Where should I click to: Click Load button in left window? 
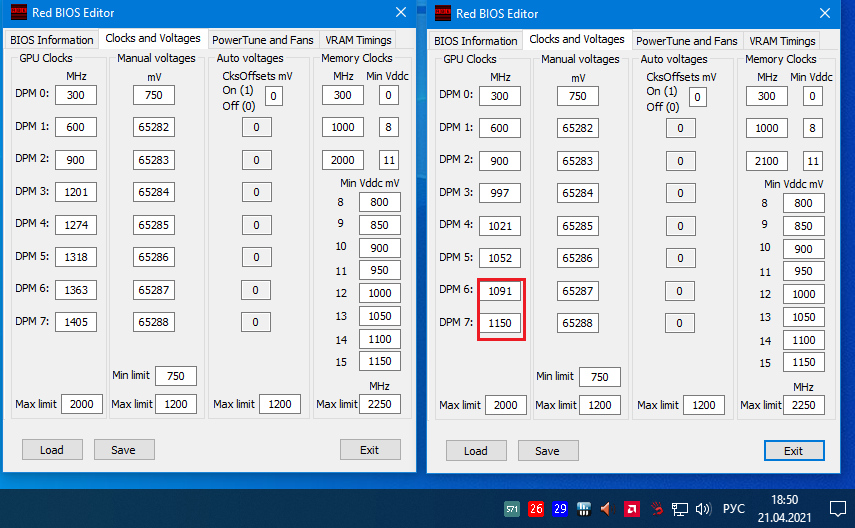coord(52,450)
